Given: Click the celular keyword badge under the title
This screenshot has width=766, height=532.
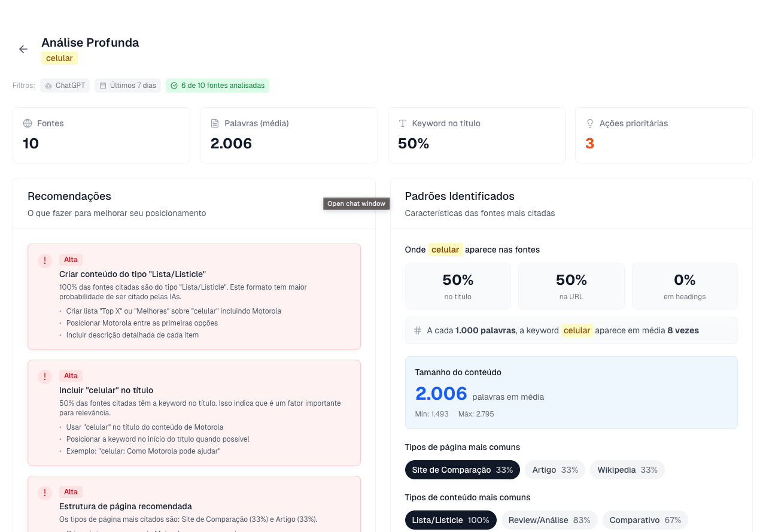Looking at the screenshot, I should click(59, 58).
